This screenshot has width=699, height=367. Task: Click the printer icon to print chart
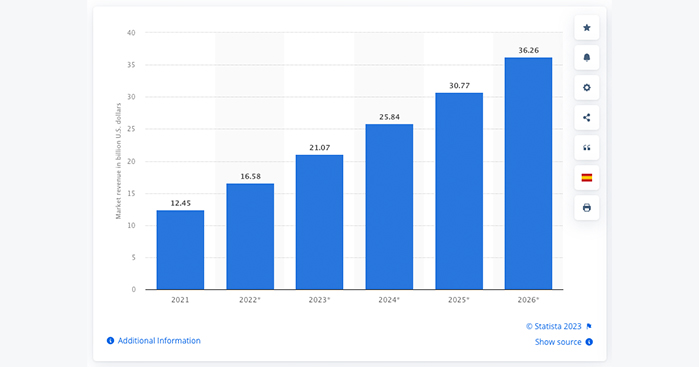[587, 208]
